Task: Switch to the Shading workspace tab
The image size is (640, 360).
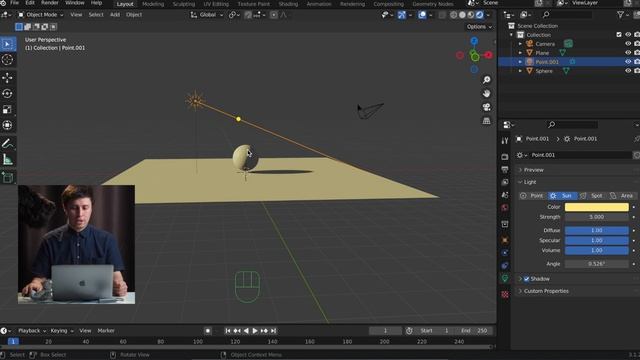Action: [288, 4]
